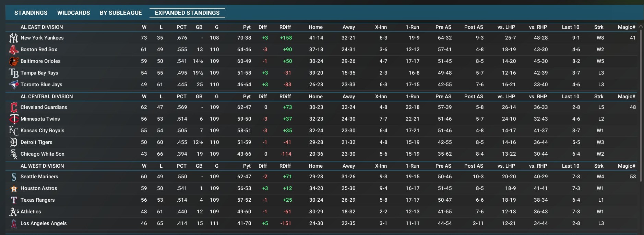Switch to the Standings tab
Screen dimensions: 644x235
click(31, 13)
